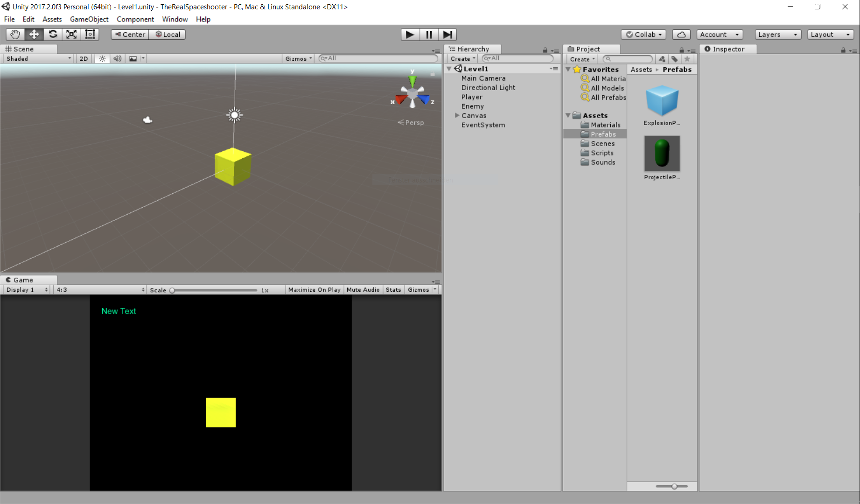Screen dimensions: 860x504
Task: Click the Step frame button
Action: point(447,35)
